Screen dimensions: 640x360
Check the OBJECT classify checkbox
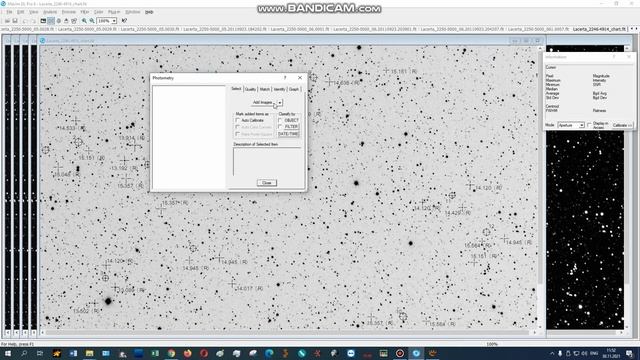pos(280,120)
